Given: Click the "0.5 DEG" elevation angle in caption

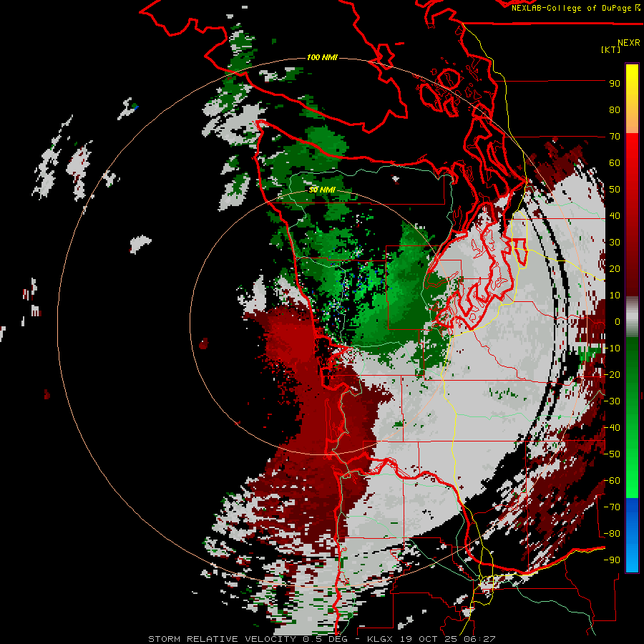Looking at the screenshot, I should click(324, 639).
